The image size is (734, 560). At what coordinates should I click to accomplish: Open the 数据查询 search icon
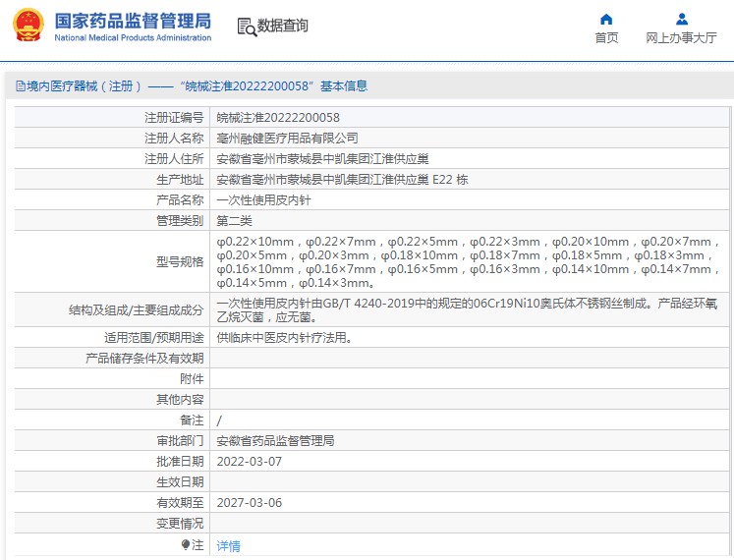click(247, 27)
